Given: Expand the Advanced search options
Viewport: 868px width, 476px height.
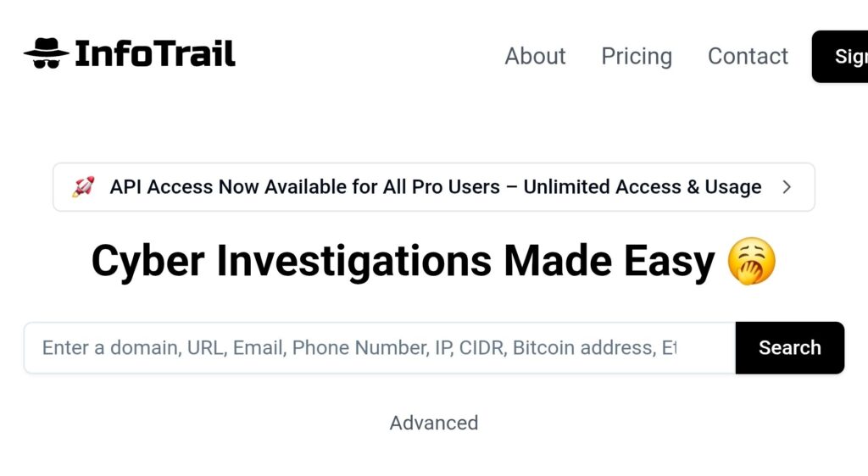Looking at the screenshot, I should (x=434, y=423).
